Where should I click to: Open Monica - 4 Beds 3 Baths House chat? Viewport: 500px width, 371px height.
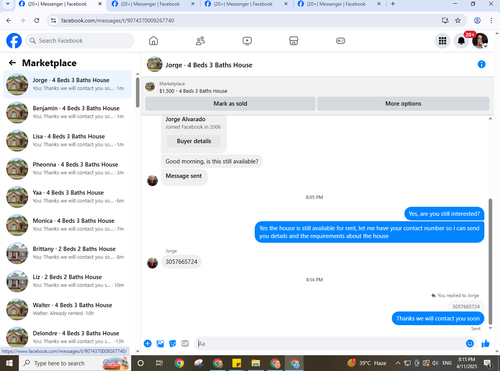click(68, 225)
